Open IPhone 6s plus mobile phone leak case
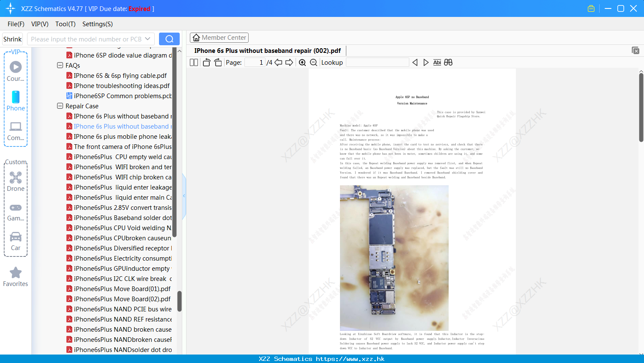This screenshot has height=363, width=644. [x=119, y=137]
